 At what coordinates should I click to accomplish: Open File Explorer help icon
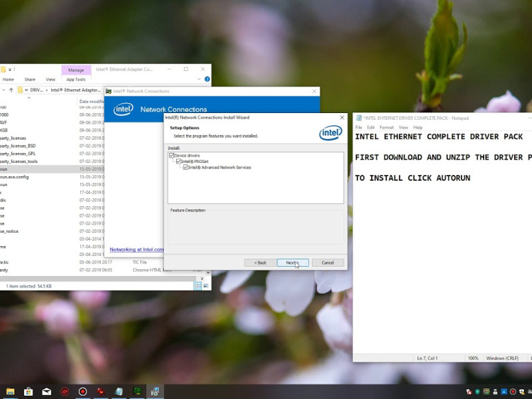click(x=207, y=79)
